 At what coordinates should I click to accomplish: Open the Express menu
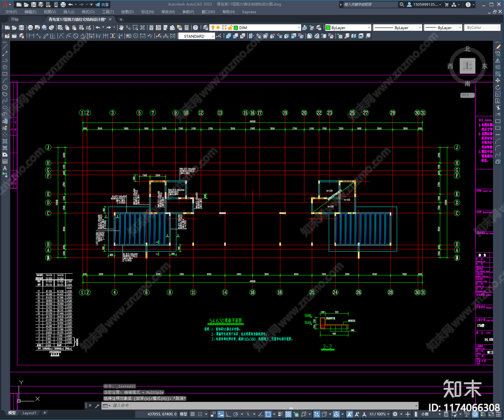(x=249, y=12)
